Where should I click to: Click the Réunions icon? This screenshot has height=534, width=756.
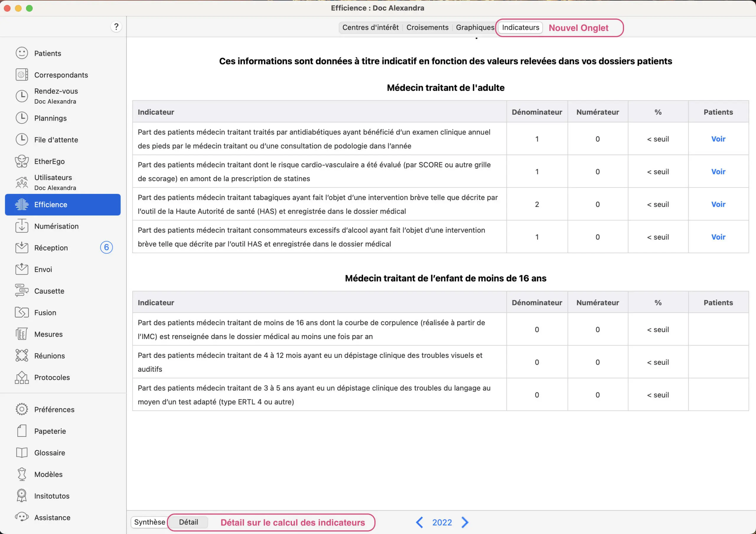pos(22,356)
